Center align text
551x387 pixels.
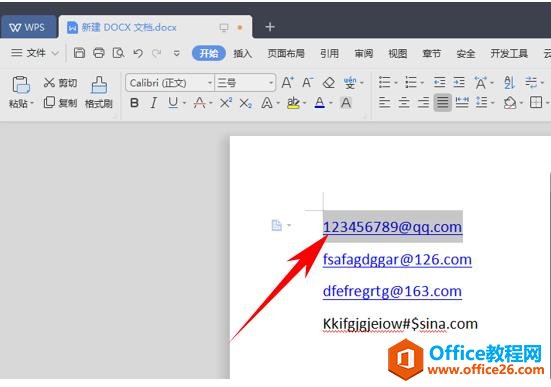pyautogui.click(x=404, y=103)
